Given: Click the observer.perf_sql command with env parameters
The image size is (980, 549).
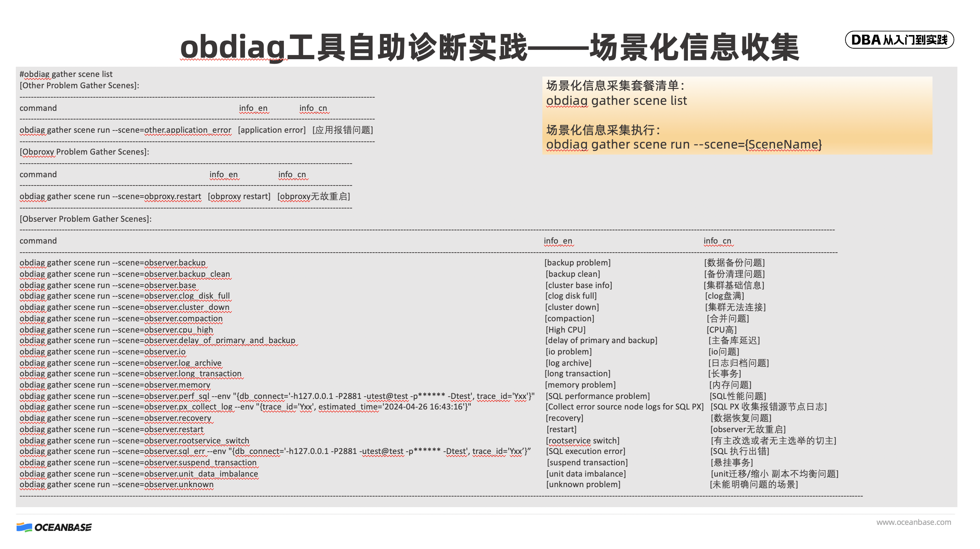Looking at the screenshot, I should (278, 396).
